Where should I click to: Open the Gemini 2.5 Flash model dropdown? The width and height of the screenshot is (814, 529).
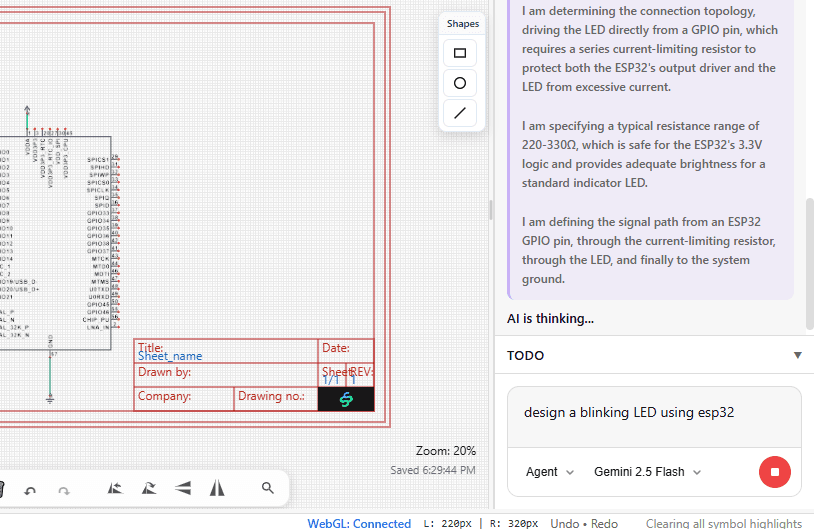click(647, 472)
